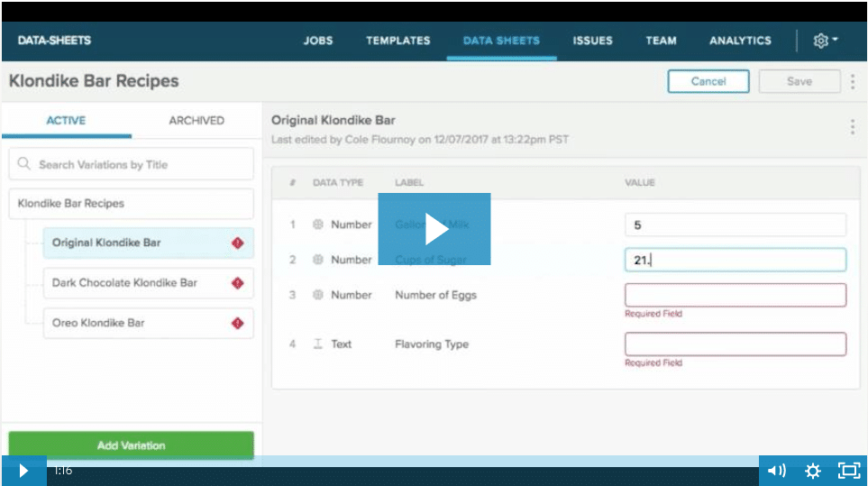Select the Oreo Klondike Bar variation

[149, 324]
